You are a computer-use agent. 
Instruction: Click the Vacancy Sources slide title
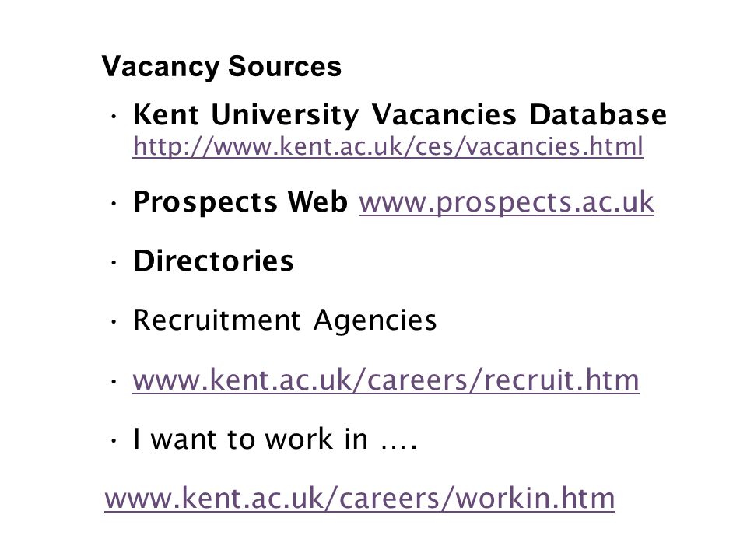tap(222, 66)
